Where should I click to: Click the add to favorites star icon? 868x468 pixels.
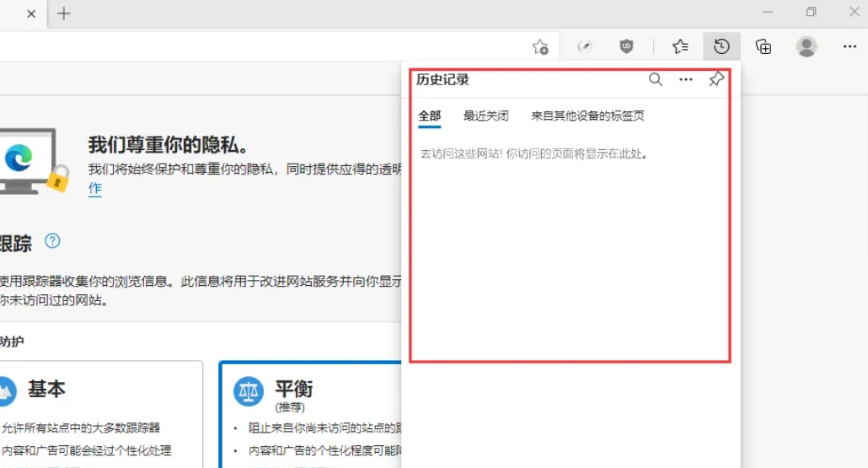click(x=540, y=47)
